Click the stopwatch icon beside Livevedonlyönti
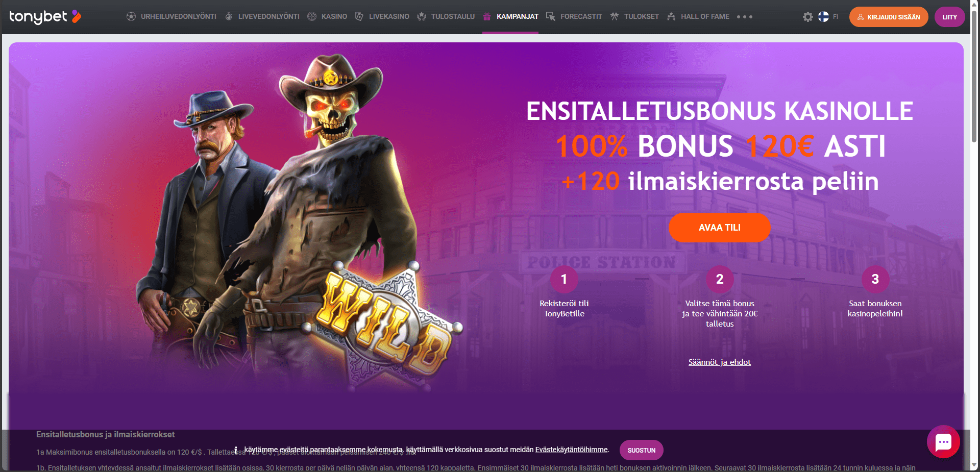Image resolution: width=980 pixels, height=472 pixels. tap(229, 16)
